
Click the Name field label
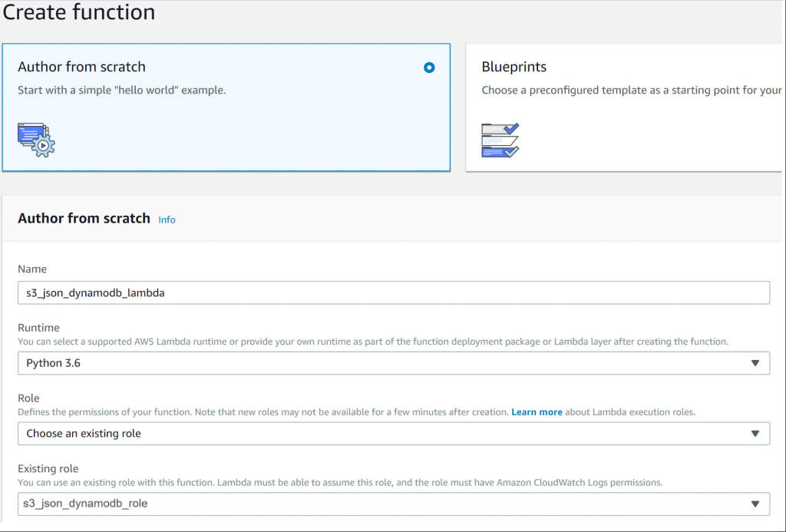click(32, 269)
